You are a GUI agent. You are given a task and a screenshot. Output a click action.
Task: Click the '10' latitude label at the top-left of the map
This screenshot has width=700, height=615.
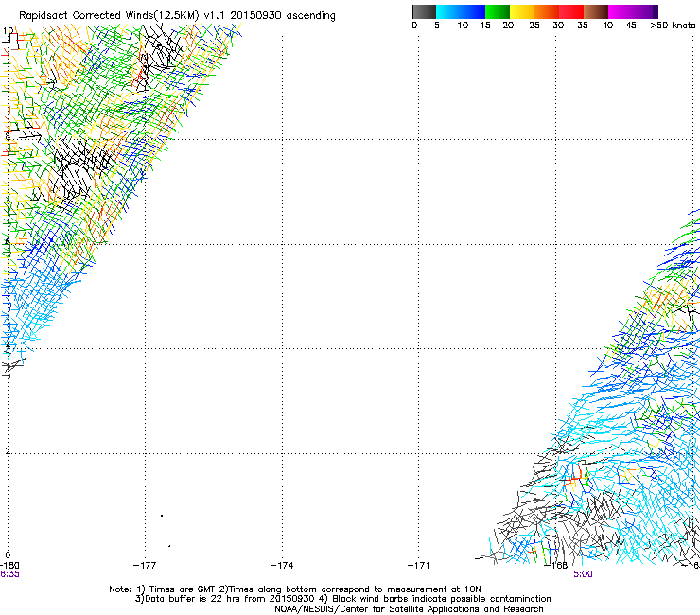[x=8, y=31]
